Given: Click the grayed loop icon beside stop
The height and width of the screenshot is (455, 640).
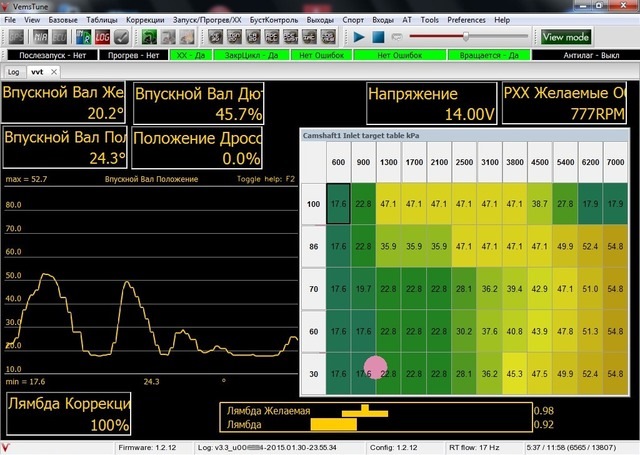Looking at the screenshot, I should pyautogui.click(x=397, y=37).
